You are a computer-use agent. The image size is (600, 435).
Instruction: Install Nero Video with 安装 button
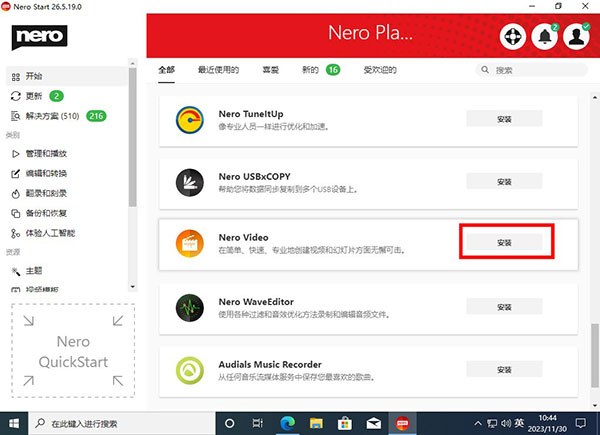click(504, 242)
